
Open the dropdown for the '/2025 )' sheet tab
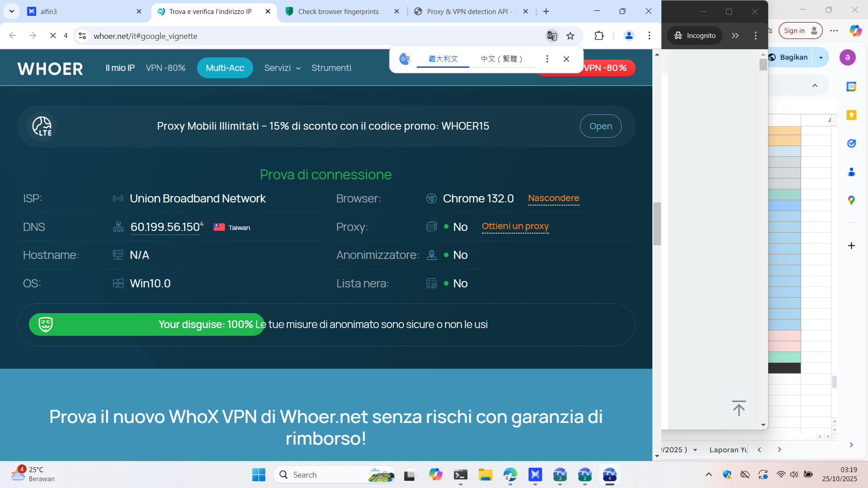point(695,450)
